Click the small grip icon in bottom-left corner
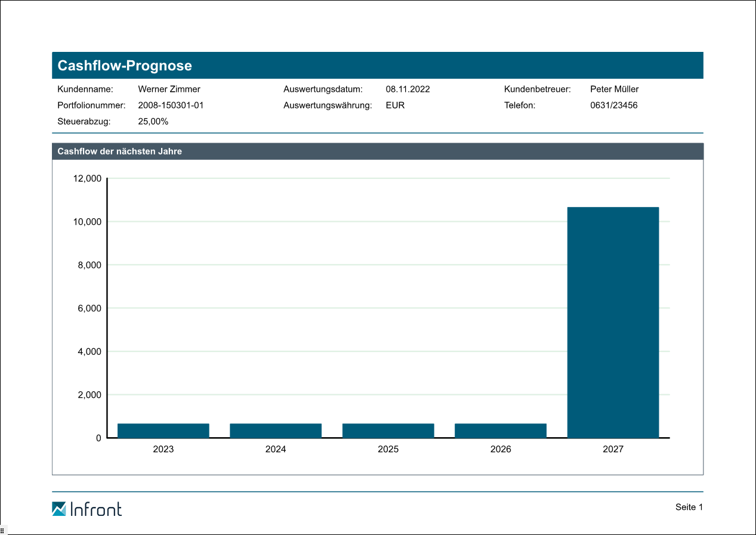756x535 pixels. point(2,530)
